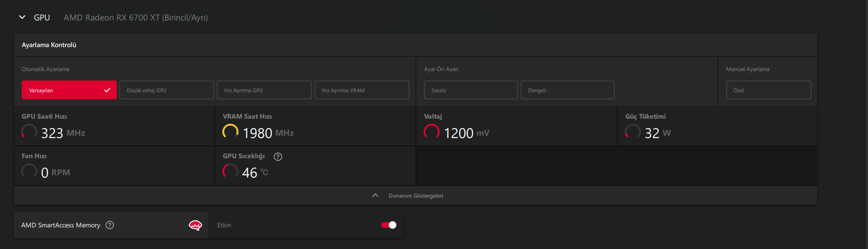Click GPU Saati Hızı gauge icon
This screenshot has width=868, height=249.
[29, 131]
